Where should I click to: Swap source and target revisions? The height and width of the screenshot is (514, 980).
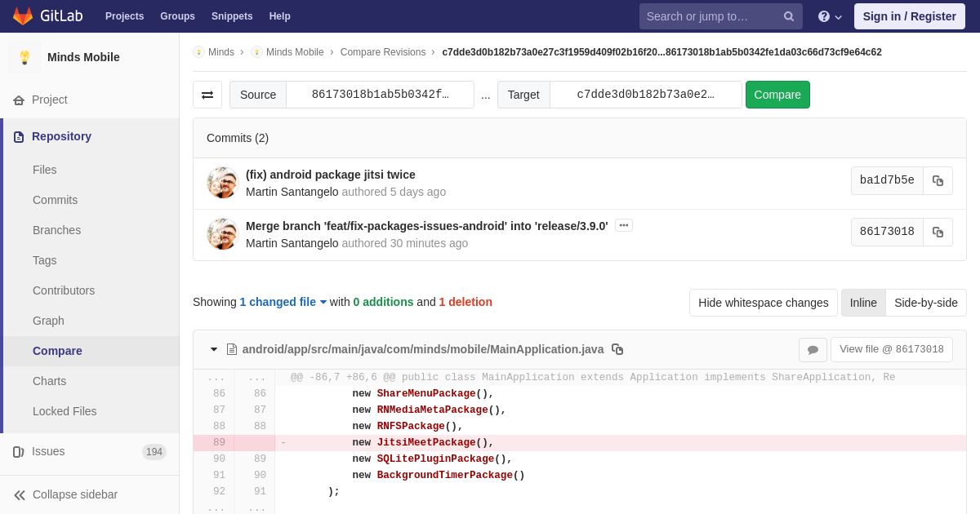point(207,95)
